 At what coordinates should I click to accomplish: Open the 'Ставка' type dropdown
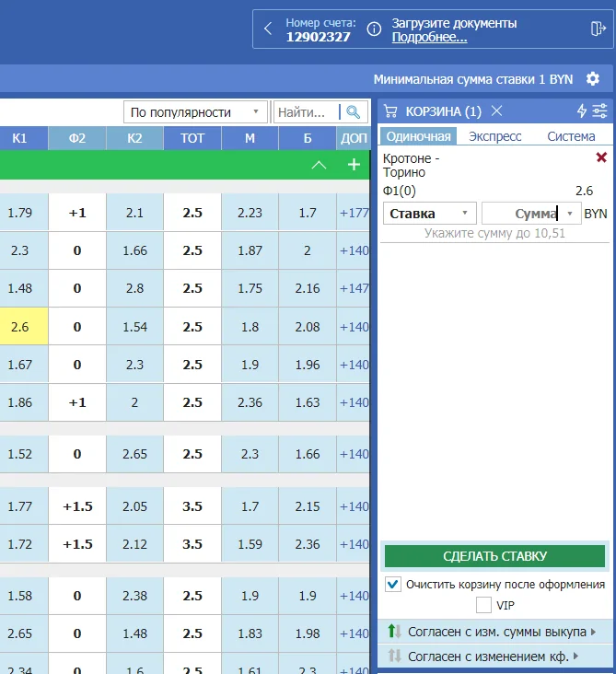[x=429, y=214]
